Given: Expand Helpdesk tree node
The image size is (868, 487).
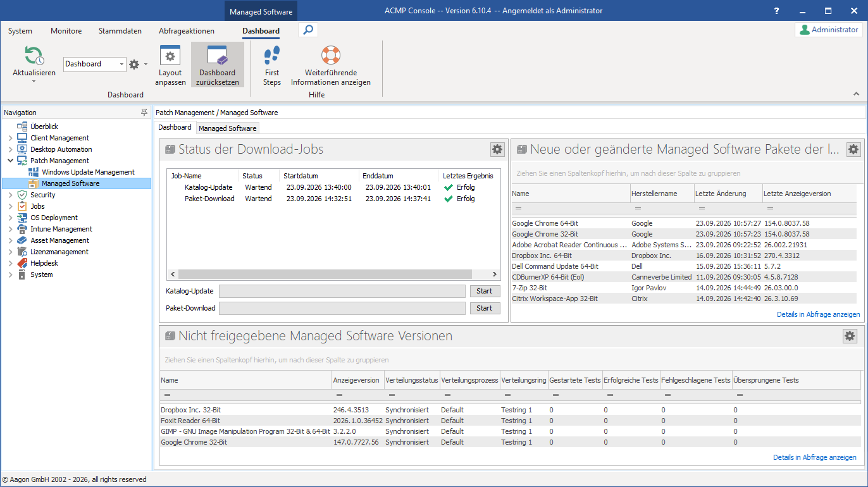Looking at the screenshot, I should 10,263.
